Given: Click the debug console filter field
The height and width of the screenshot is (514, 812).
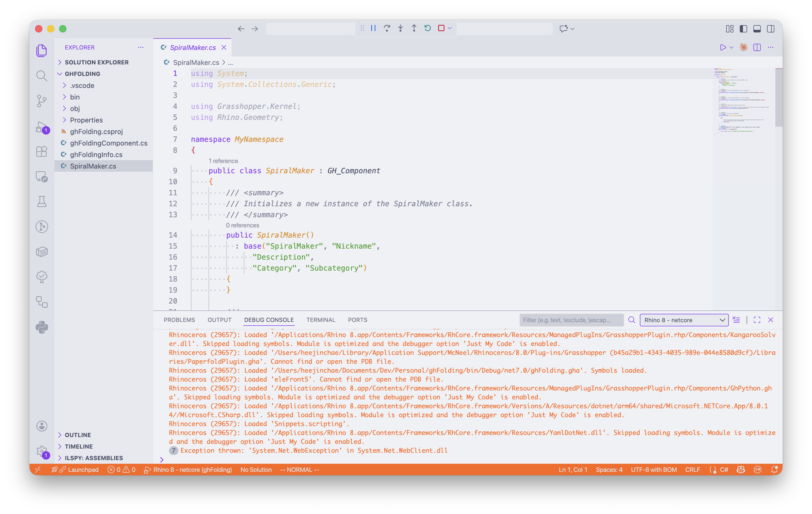Looking at the screenshot, I should [x=571, y=320].
